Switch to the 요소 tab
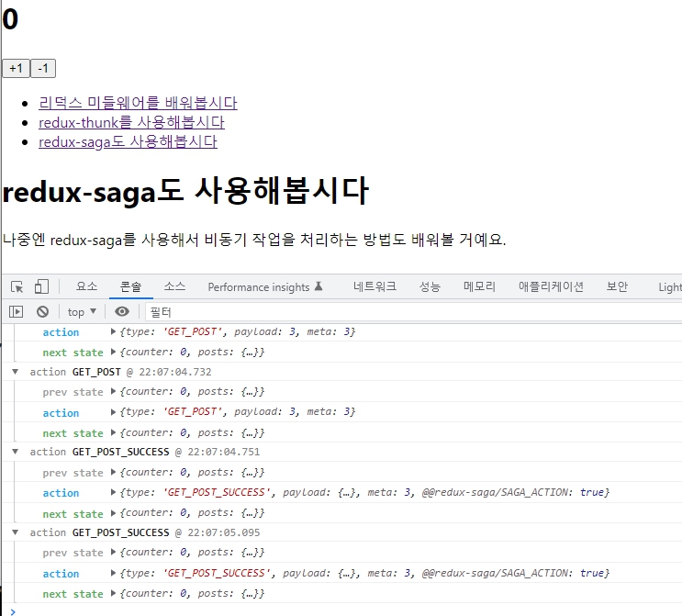This screenshot has width=682, height=616. pos(86,286)
